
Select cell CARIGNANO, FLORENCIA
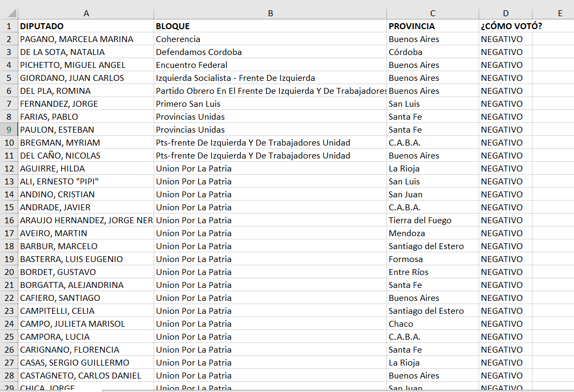[x=86, y=350]
